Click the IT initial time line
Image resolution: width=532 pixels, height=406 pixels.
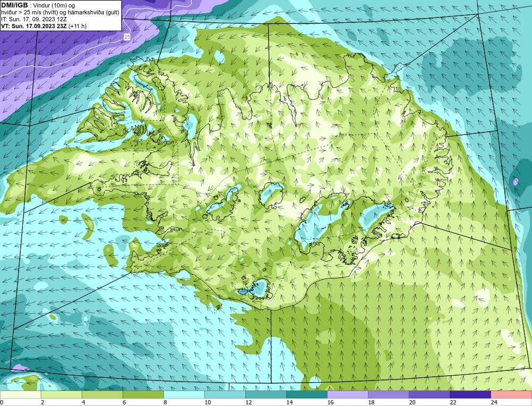pos(34,19)
